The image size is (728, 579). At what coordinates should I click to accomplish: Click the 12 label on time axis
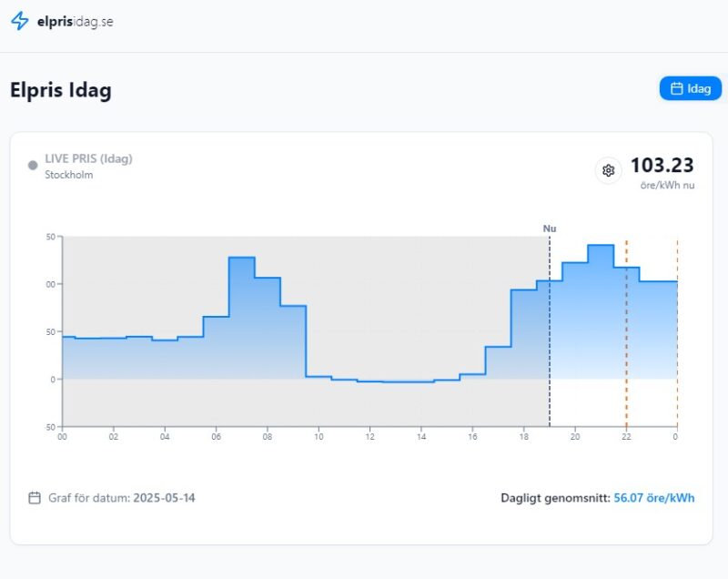tap(369, 438)
